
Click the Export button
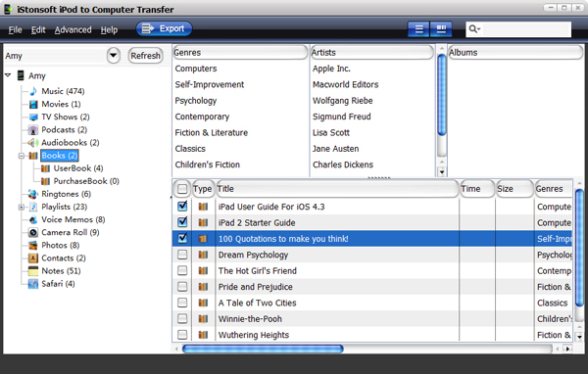pos(164,28)
